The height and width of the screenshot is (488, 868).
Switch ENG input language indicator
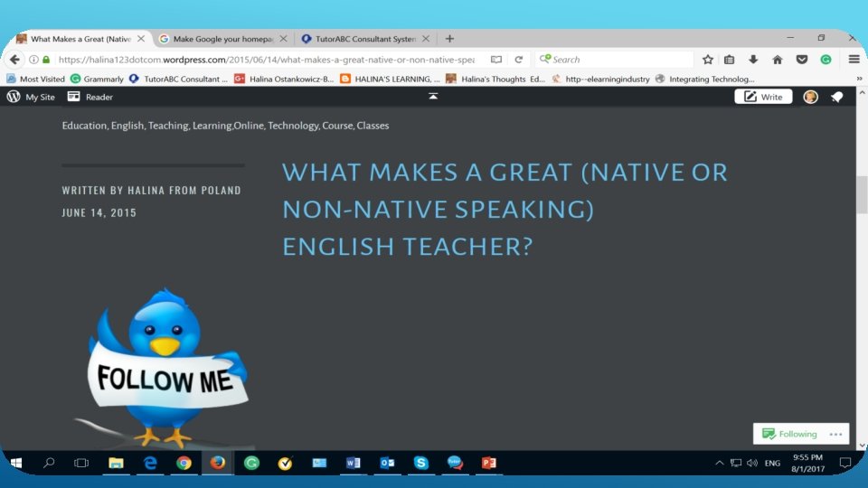[772, 463]
